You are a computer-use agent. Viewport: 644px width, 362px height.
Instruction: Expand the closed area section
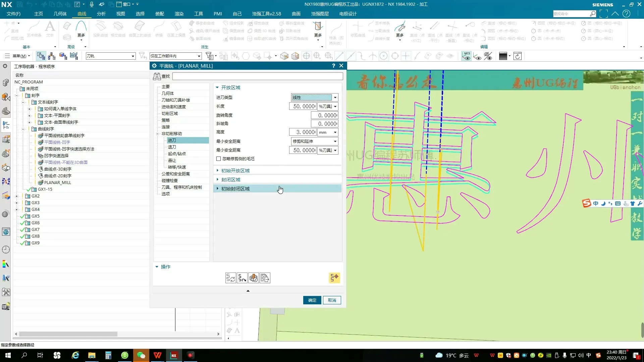[231, 180]
